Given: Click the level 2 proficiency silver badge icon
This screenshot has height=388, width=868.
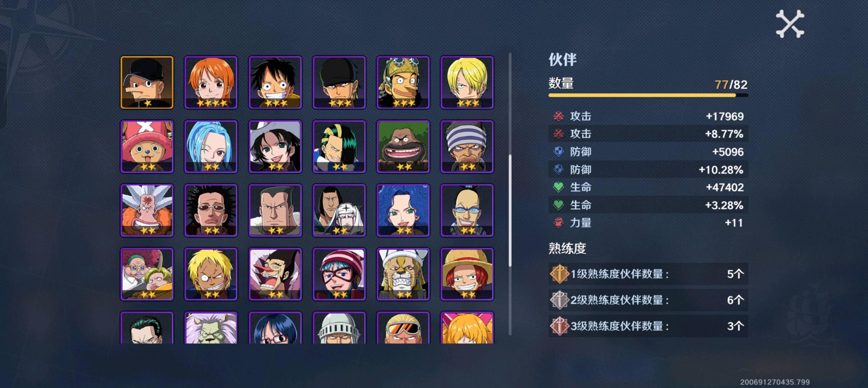Looking at the screenshot, I should tap(559, 300).
